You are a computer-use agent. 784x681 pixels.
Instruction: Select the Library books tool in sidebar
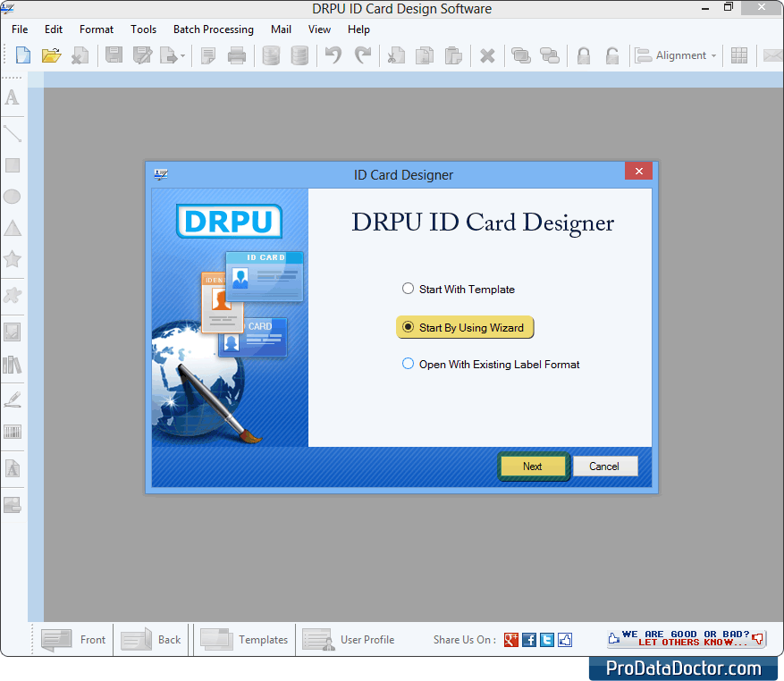pyautogui.click(x=12, y=365)
